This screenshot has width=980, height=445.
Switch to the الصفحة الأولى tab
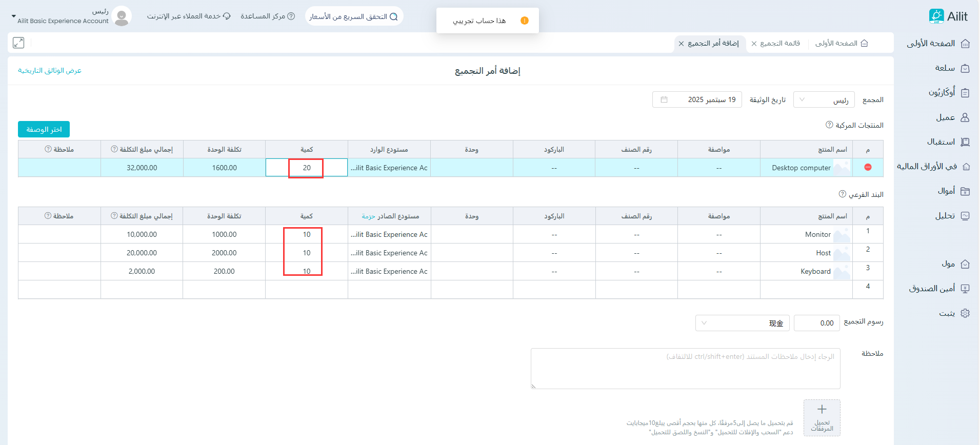coord(841,44)
